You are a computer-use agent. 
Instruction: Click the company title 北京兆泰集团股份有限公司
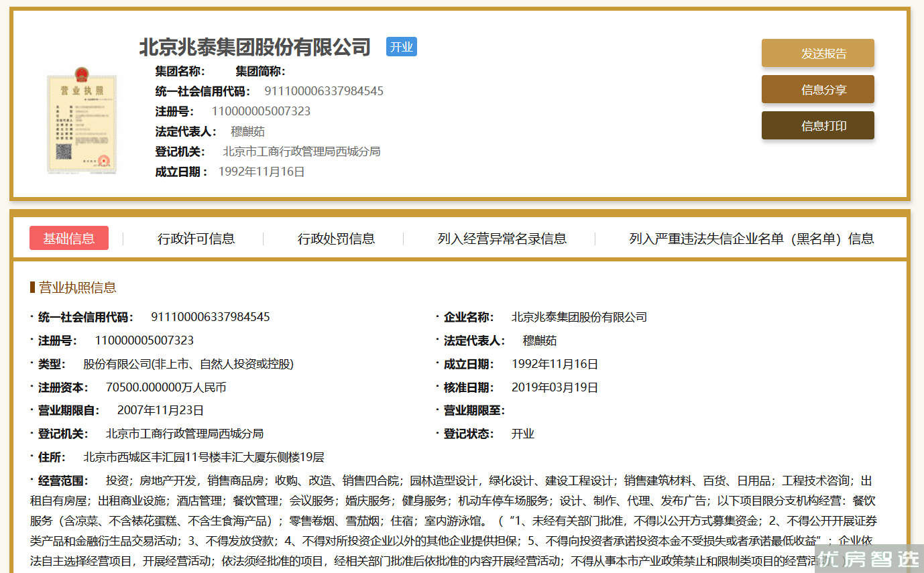pyautogui.click(x=255, y=47)
